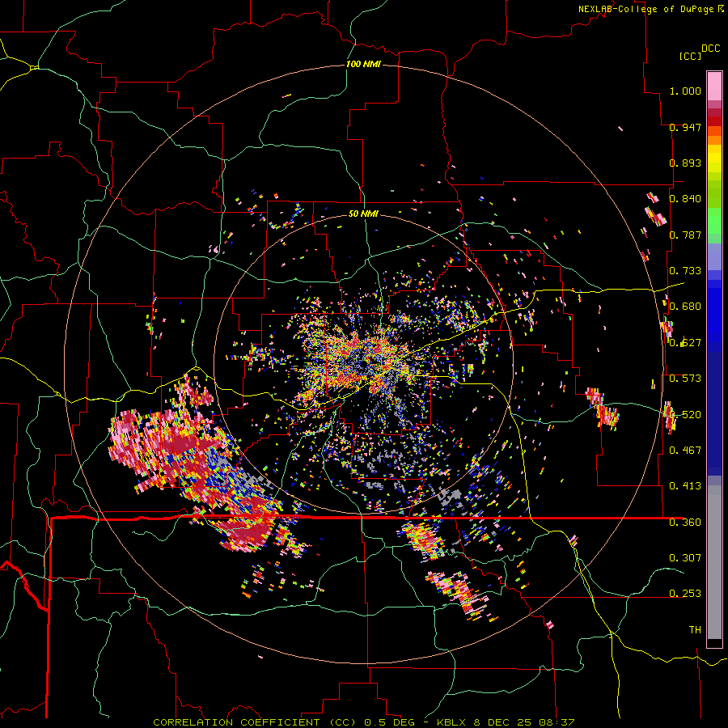Click the 0.467 scale value
This screenshot has height=728, width=728.
click(x=685, y=451)
